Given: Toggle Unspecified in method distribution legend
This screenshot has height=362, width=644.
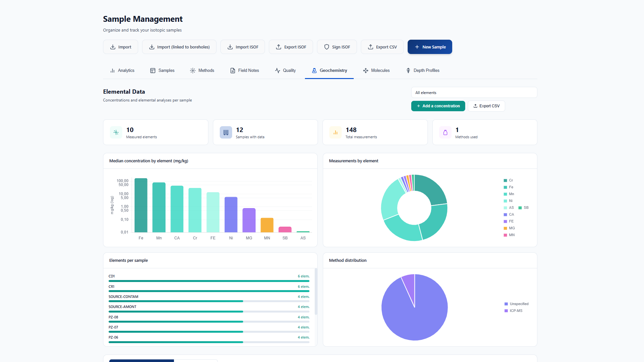Looking at the screenshot, I should (x=516, y=304).
